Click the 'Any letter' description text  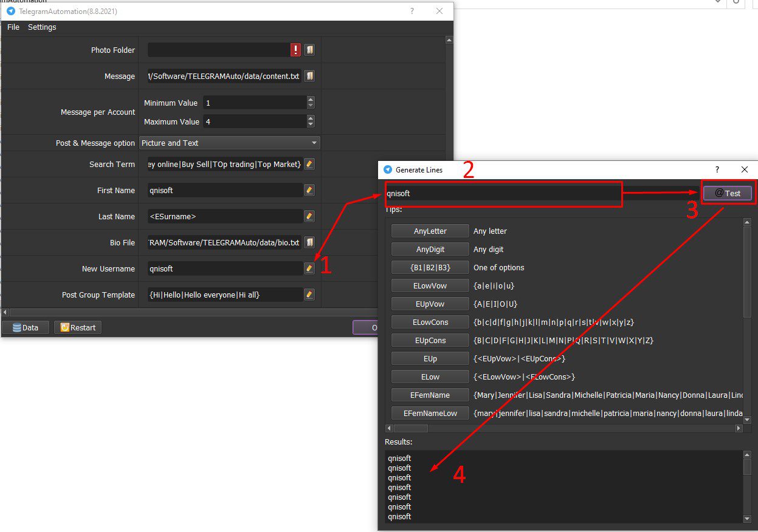point(490,231)
